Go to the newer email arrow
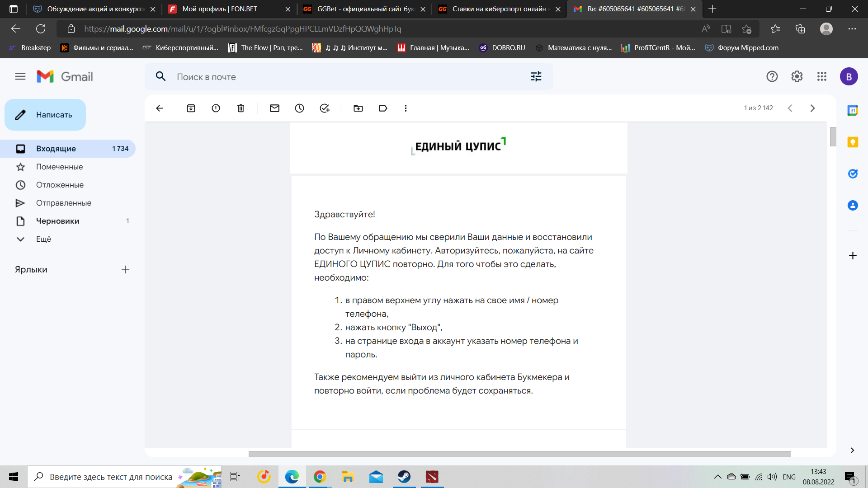 tap(790, 108)
